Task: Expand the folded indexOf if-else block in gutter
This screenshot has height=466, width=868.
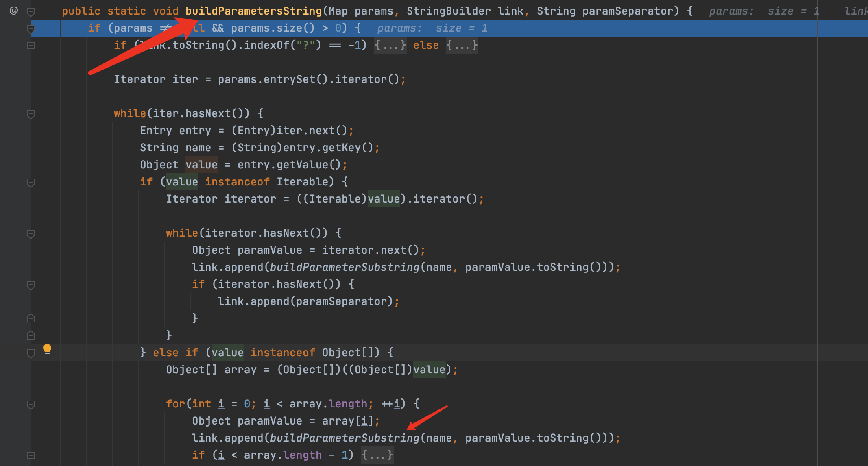Action: point(31,46)
